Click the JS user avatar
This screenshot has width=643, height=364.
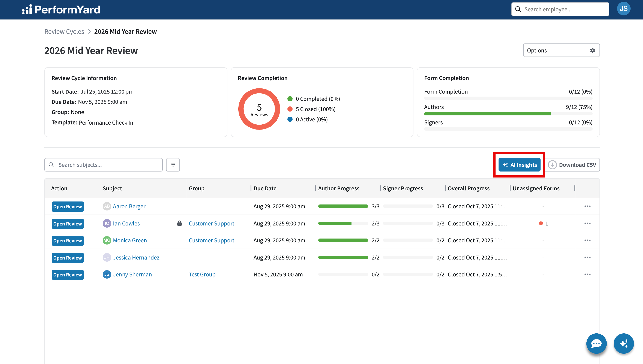click(x=623, y=9)
